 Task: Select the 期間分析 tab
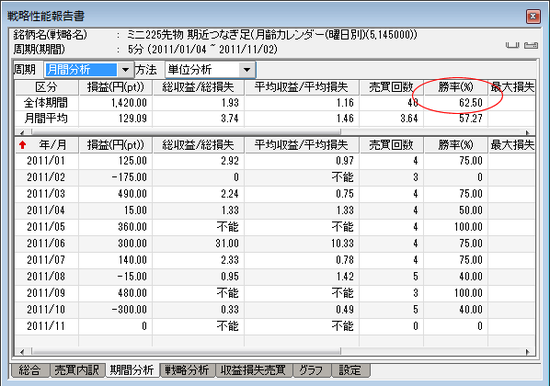[132, 370]
